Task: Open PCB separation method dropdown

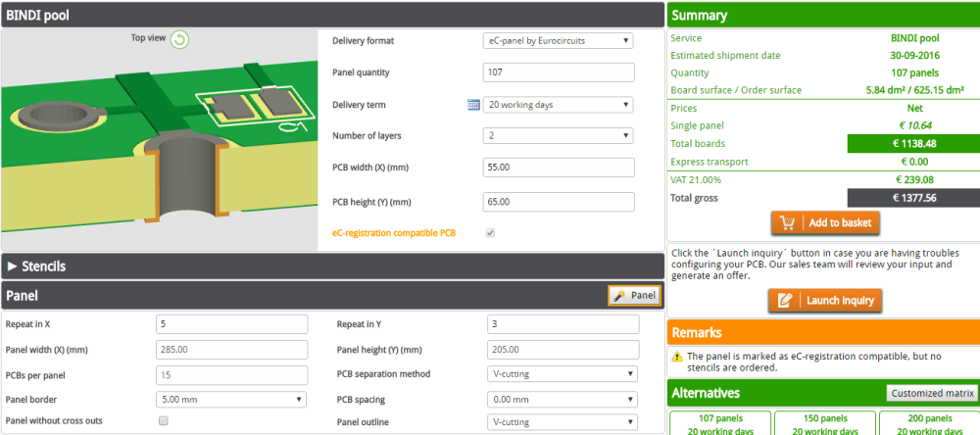Action: point(561,374)
